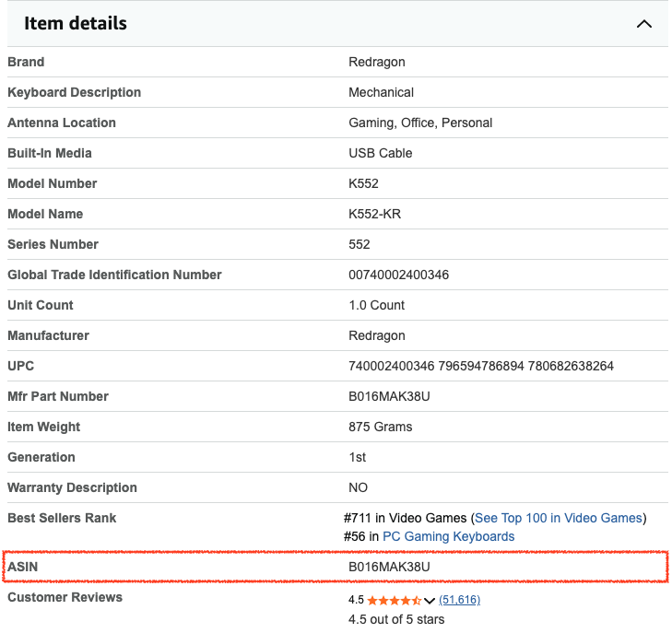This screenshot has width=672, height=633.
Task: Select the Customer Reviews label
Action: tap(65, 597)
